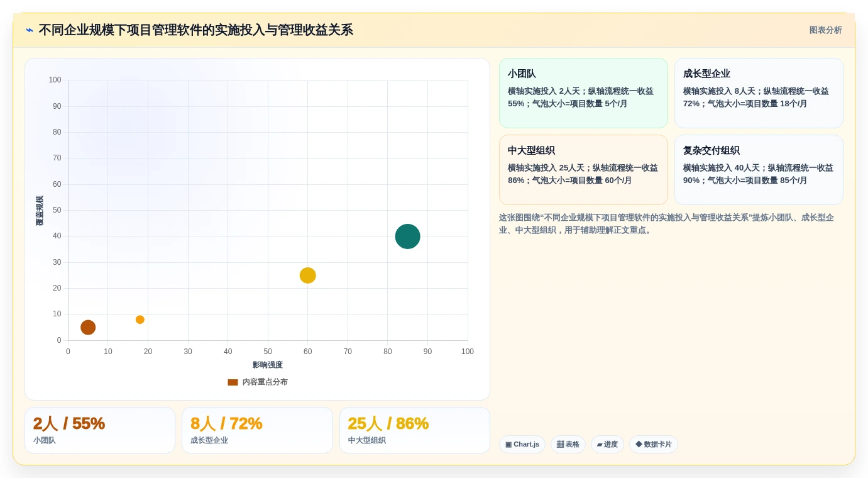
Task: Click the 小团队 label under 2人 / 55%
Action: tap(45, 440)
